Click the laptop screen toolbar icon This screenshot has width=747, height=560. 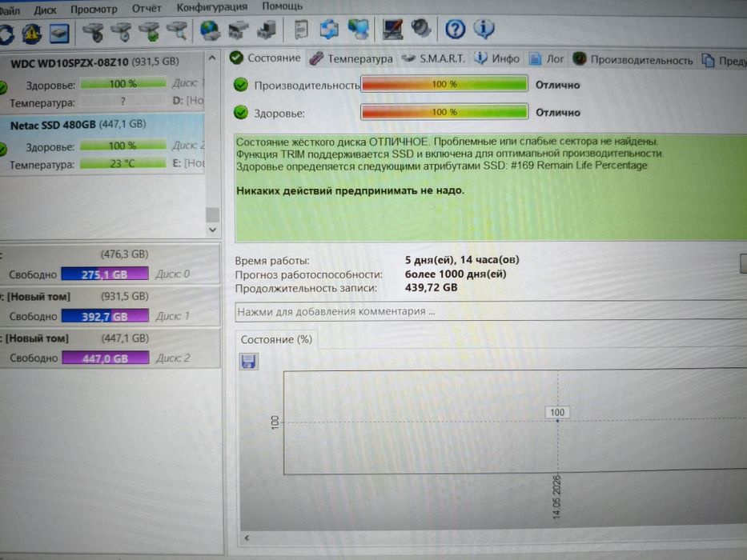point(392,29)
